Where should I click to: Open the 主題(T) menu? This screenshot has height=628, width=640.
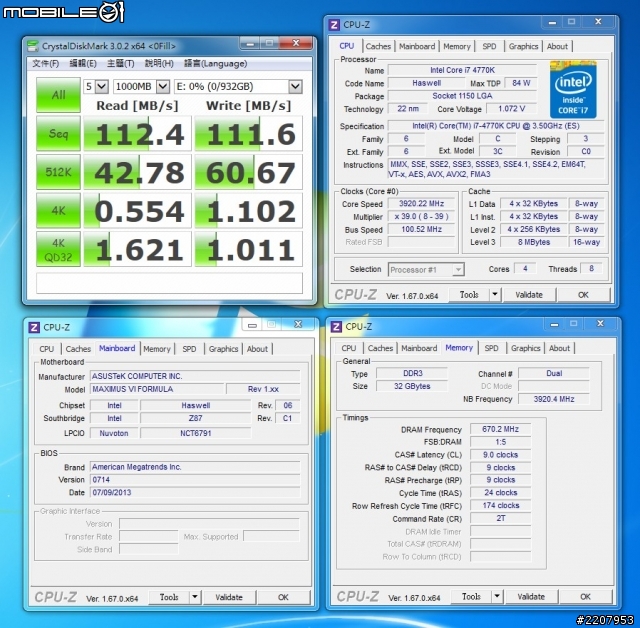[x=120, y=64]
